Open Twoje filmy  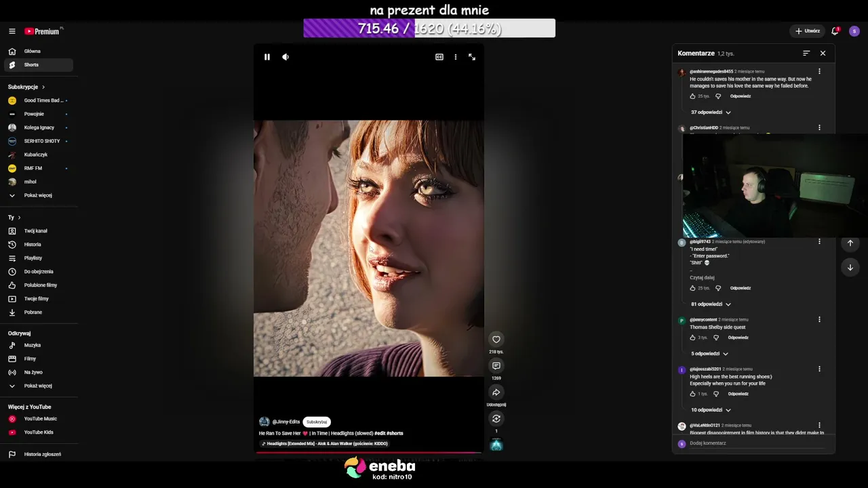click(39, 299)
